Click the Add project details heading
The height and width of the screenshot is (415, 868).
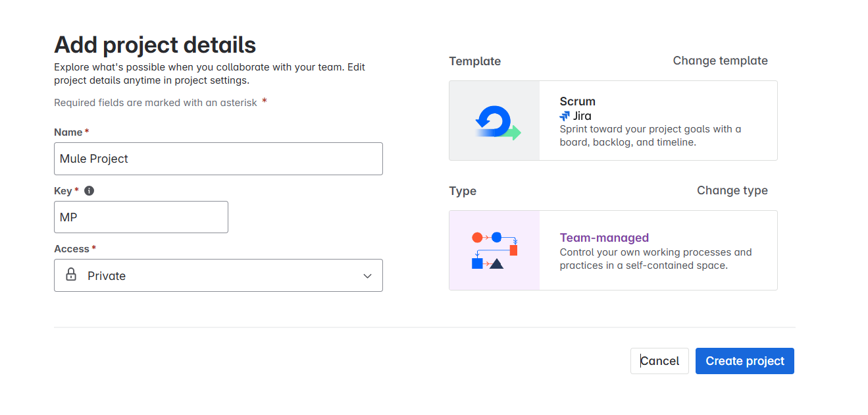click(x=155, y=45)
